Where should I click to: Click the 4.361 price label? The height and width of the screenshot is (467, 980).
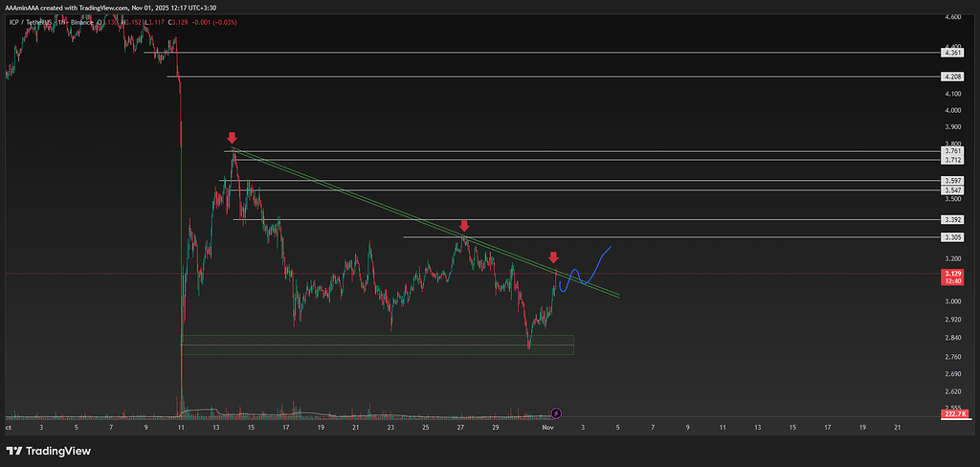953,53
